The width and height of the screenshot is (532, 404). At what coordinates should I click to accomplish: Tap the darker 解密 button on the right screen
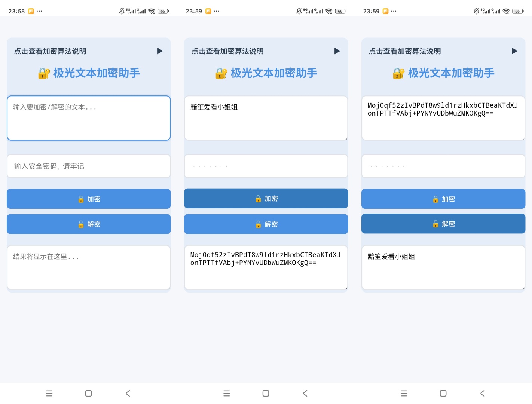443,224
